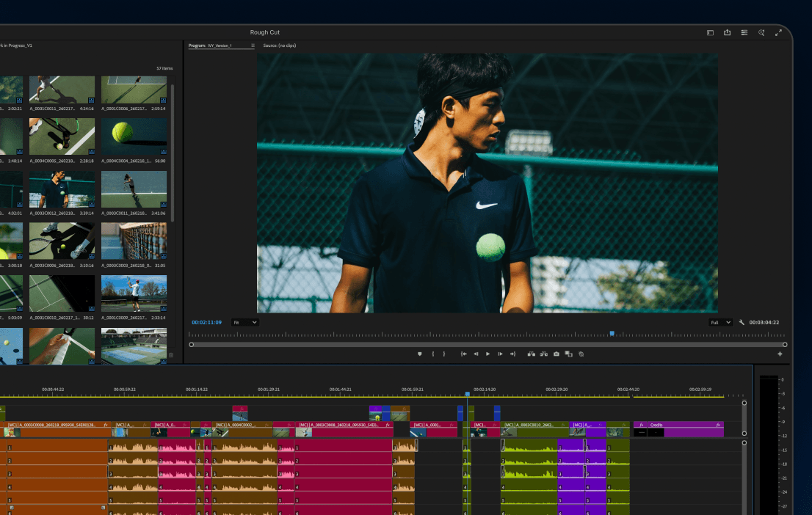The width and height of the screenshot is (812, 515).
Task: Click the project panel vertical scrollbar
Action: tap(172, 153)
